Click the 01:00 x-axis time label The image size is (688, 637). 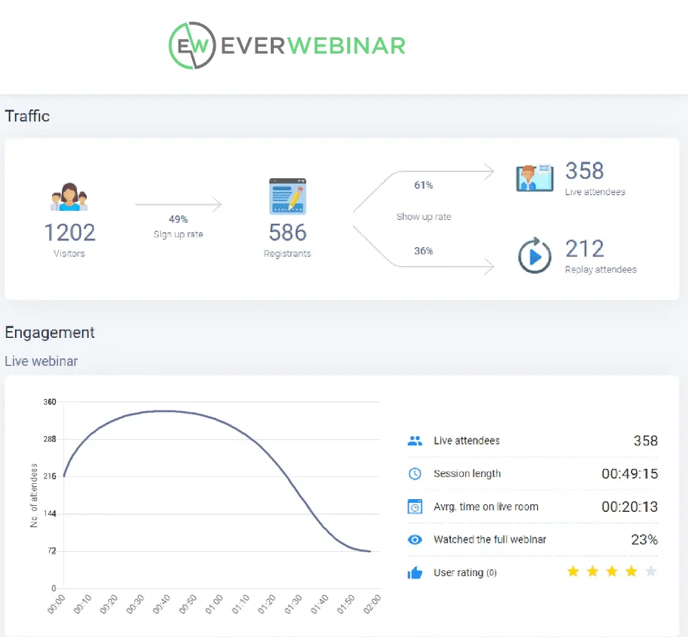(214, 604)
